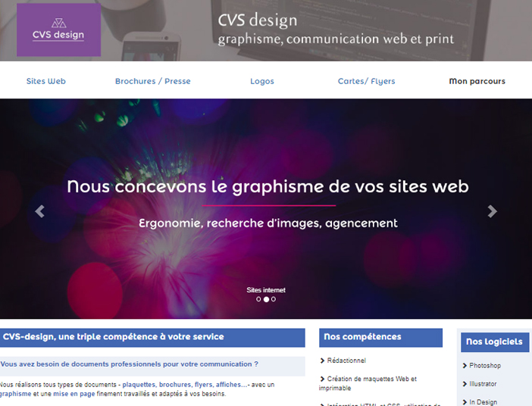
Task: Click the affiches link
Action: coord(232,385)
